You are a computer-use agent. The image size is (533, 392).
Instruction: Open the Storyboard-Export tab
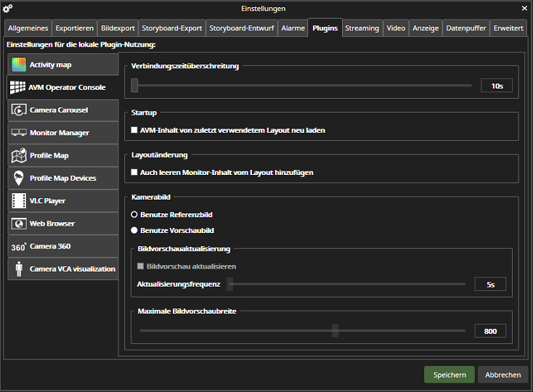point(171,28)
